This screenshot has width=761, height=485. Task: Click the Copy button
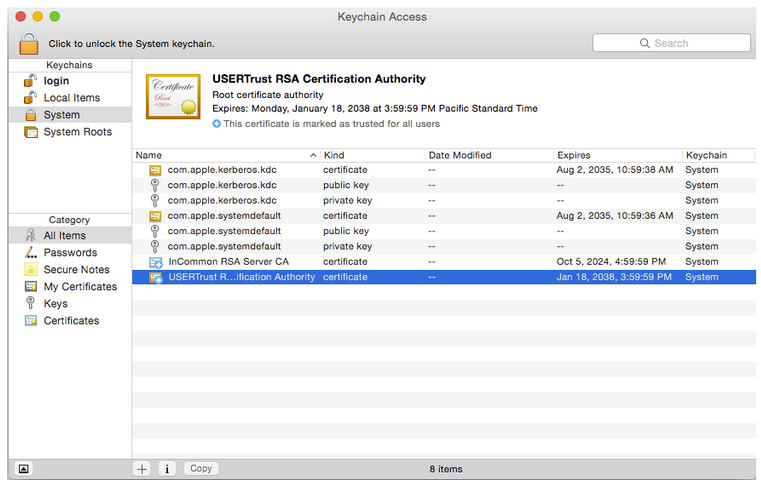click(201, 468)
